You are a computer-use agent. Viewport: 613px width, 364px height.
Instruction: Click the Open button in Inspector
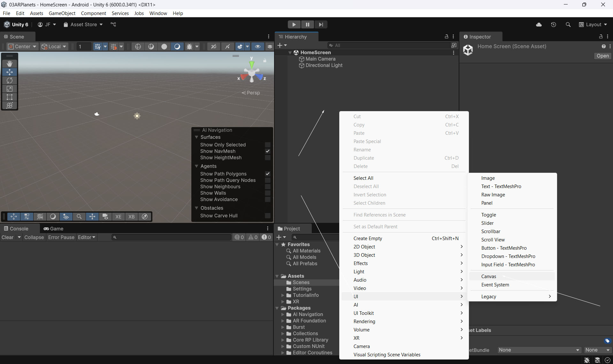coord(602,56)
